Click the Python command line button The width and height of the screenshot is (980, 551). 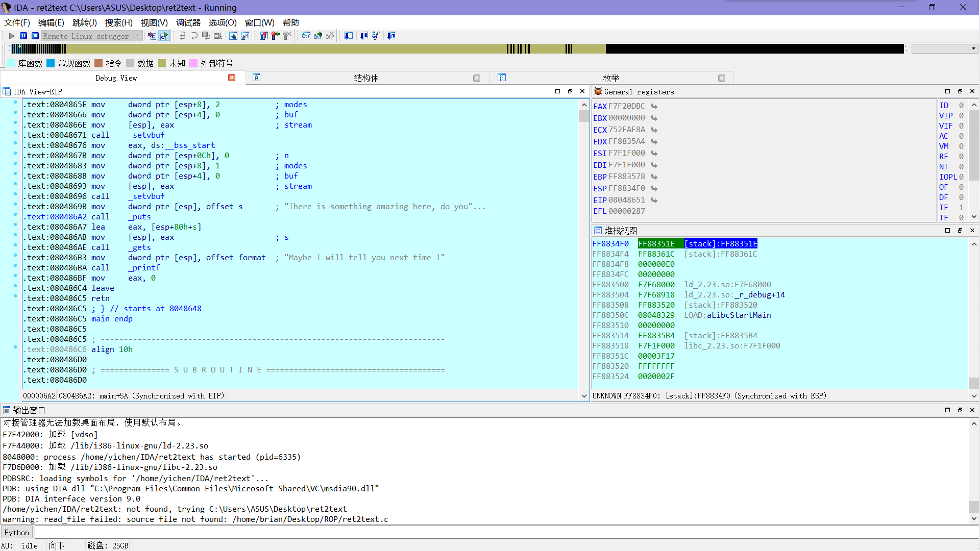[x=17, y=533]
